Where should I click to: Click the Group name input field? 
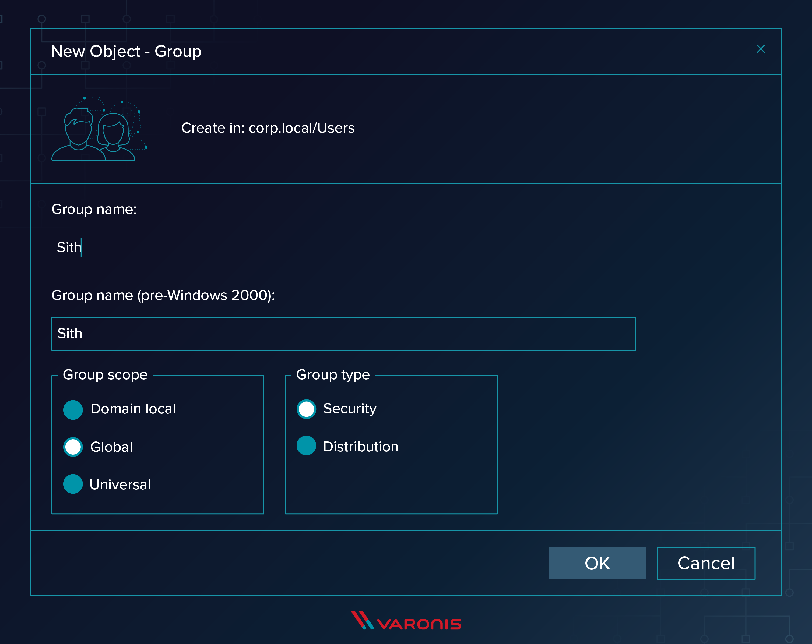tap(343, 247)
